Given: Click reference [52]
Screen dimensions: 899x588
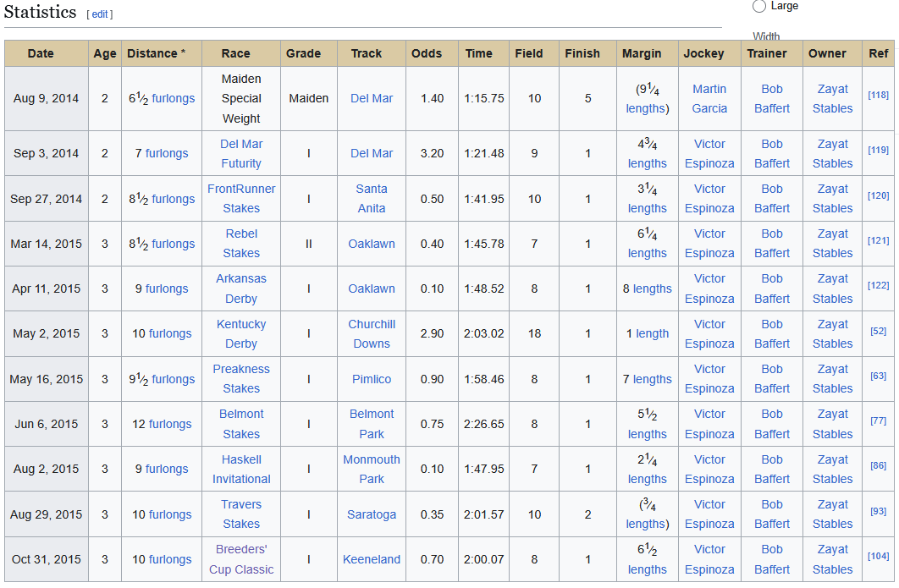Looking at the screenshot, I should click(879, 331).
